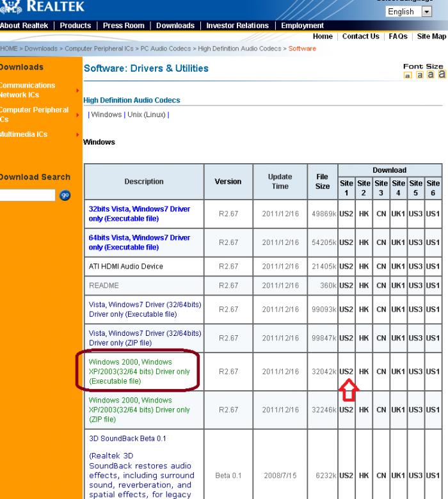Viewport: 448px width, 499px height.
Task: Download US2 for Vista 32/64bits ZIP row
Action: pos(346,338)
